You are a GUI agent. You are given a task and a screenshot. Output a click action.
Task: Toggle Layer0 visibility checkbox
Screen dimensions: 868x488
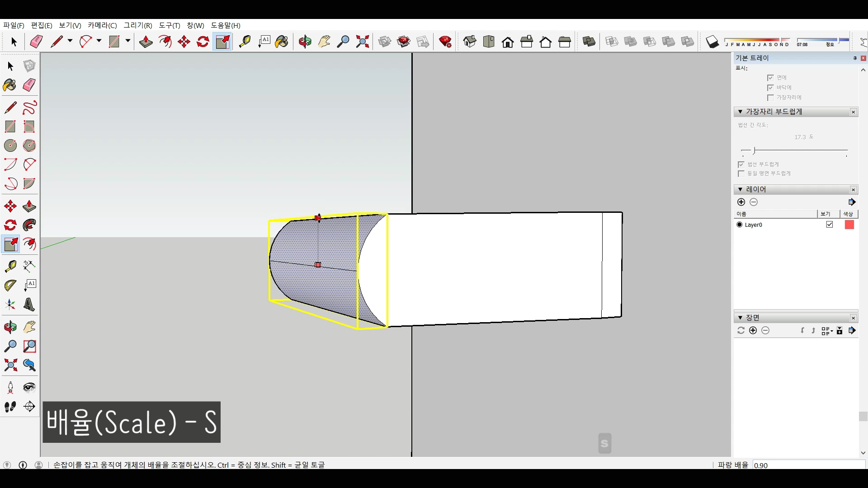point(830,225)
